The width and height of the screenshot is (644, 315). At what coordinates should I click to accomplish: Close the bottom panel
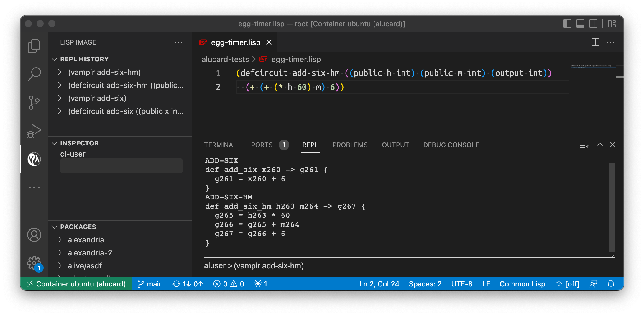(x=613, y=145)
